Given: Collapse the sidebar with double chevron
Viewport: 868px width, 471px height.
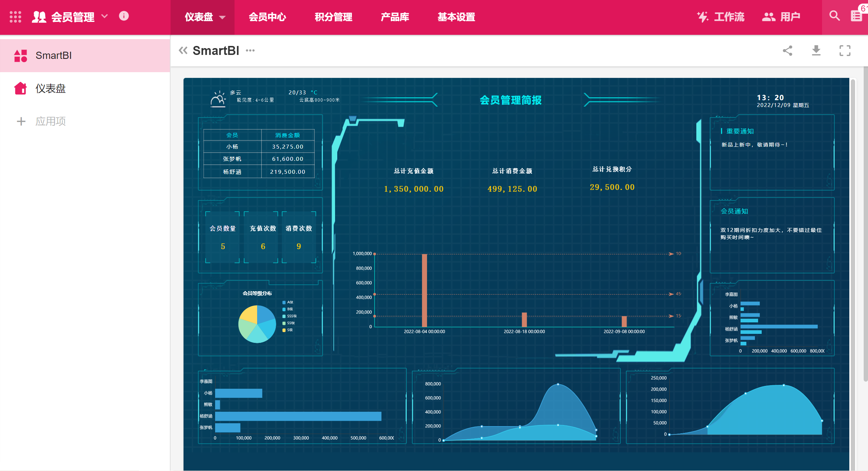Looking at the screenshot, I should coord(183,51).
